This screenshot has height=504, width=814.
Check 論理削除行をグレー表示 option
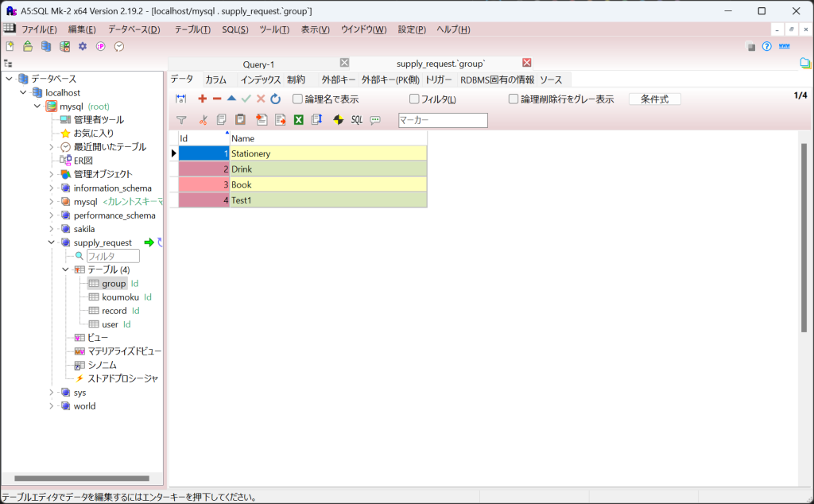(514, 99)
